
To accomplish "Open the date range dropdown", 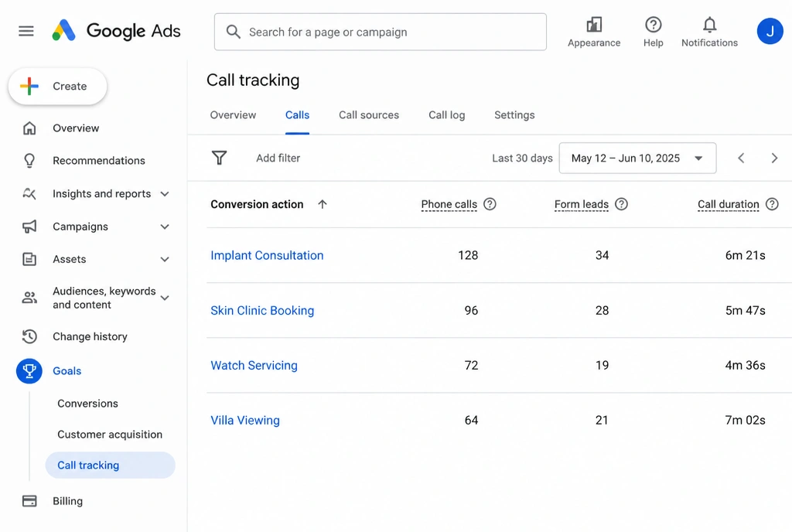I will click(637, 158).
